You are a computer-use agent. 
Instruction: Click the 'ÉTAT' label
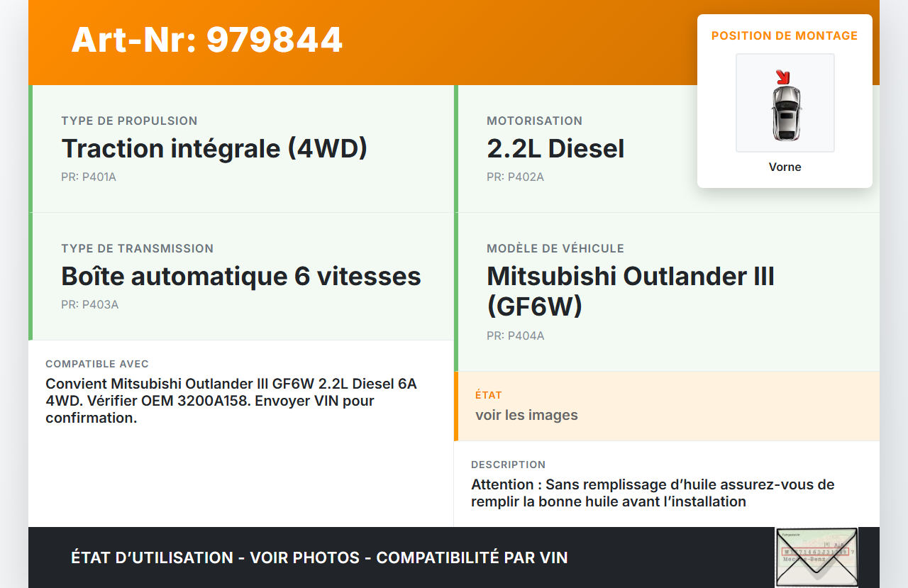[489, 395]
